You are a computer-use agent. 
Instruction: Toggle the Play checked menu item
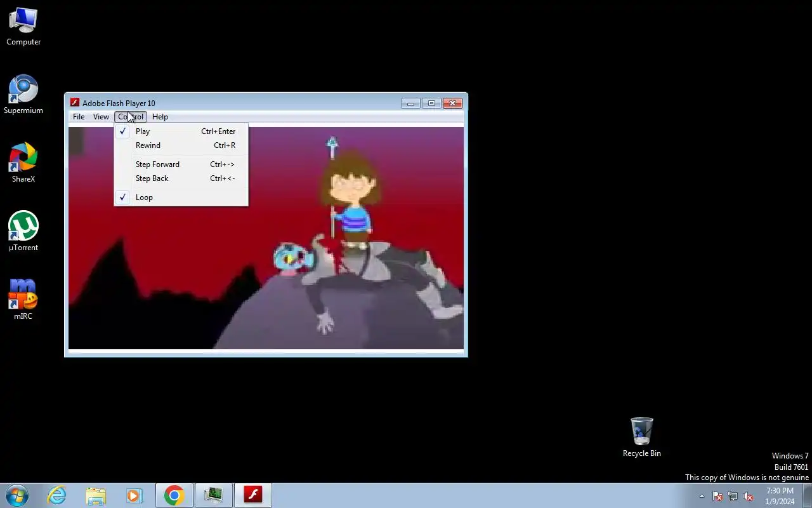pyautogui.click(x=181, y=131)
